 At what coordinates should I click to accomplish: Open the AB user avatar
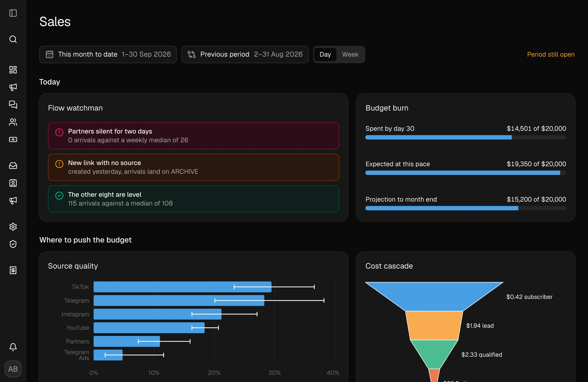click(x=13, y=369)
